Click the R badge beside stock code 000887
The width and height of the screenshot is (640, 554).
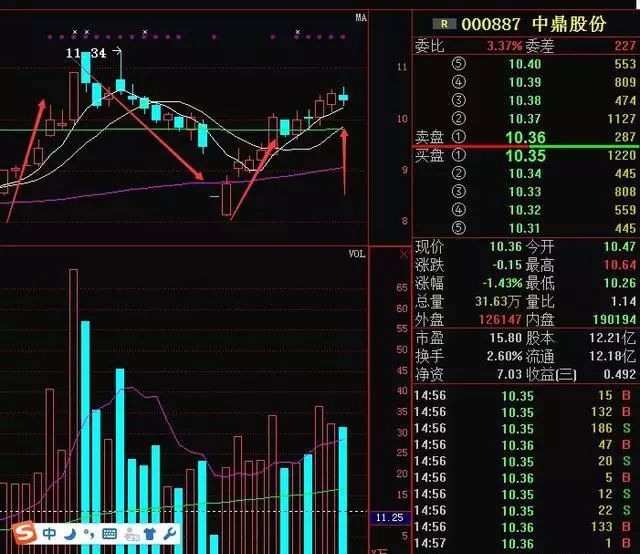pos(444,24)
